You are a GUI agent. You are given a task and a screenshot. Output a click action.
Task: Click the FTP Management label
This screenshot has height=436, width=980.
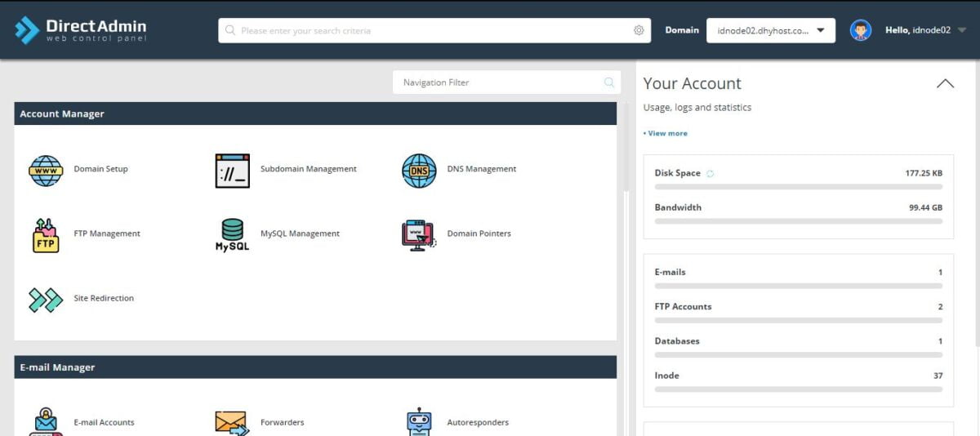[x=107, y=234]
